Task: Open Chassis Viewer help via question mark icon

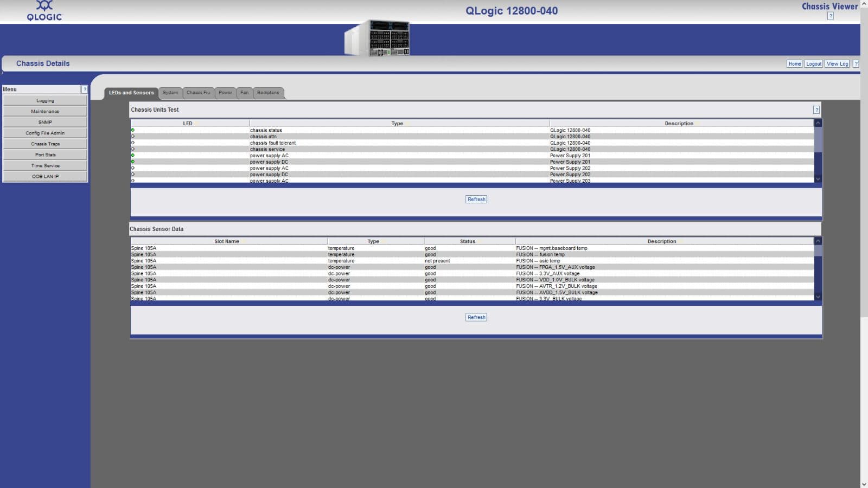Action: [x=829, y=15]
